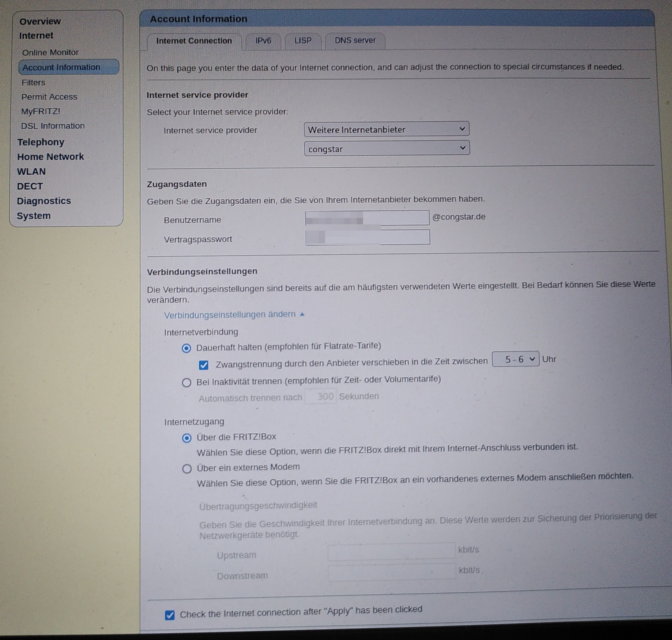
Task: Select Bei Inaktivität trennen option
Action: click(x=186, y=382)
